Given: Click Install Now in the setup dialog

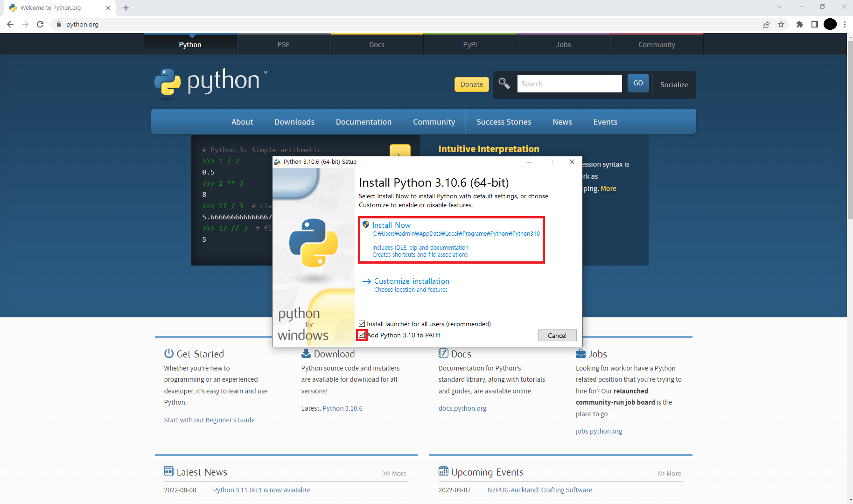Looking at the screenshot, I should [x=451, y=239].
